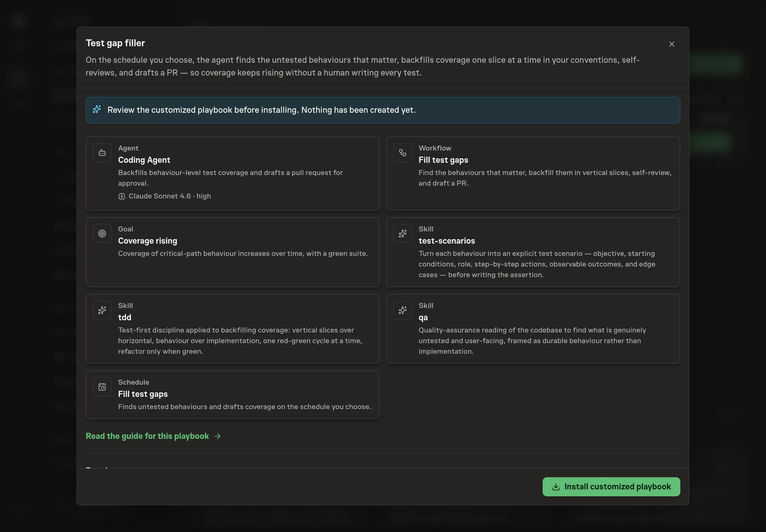Select the test-scenarios skill title

click(446, 240)
